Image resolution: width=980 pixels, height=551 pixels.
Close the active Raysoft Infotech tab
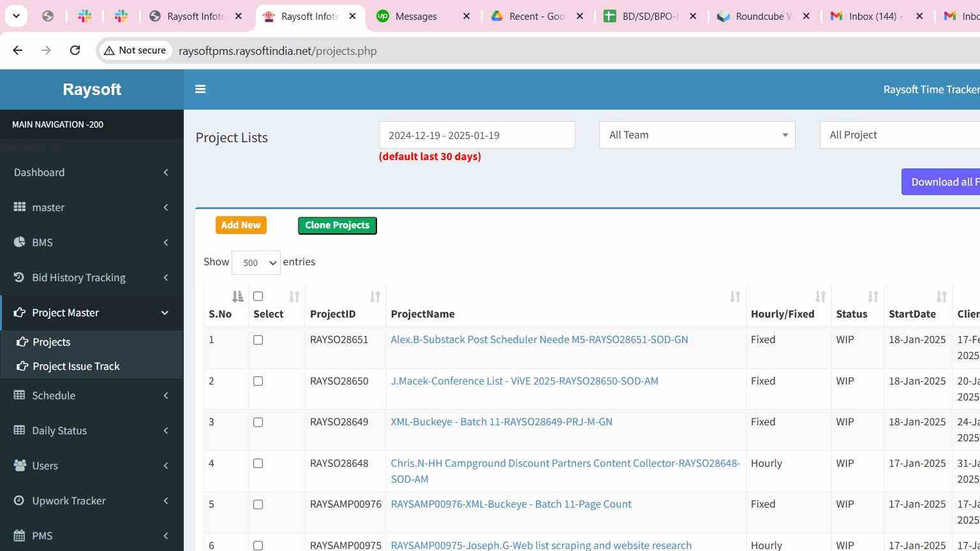(352, 16)
